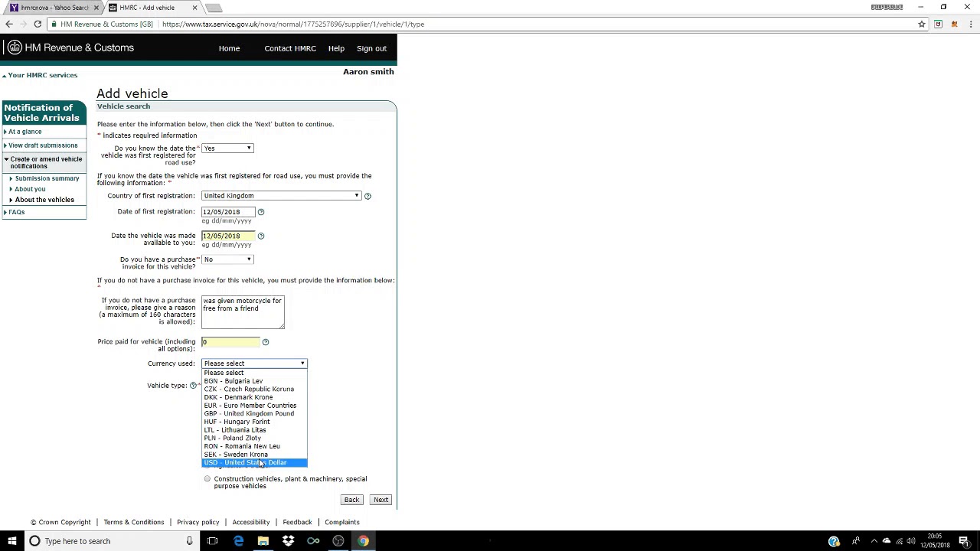Open Accessibility footer link
The image size is (980, 551).
[x=251, y=522]
